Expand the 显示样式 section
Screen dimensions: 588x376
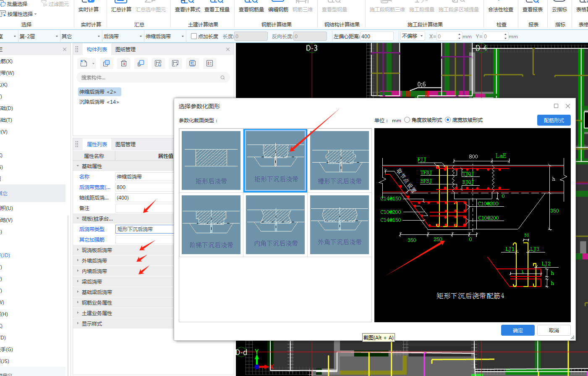pyautogui.click(x=78, y=323)
